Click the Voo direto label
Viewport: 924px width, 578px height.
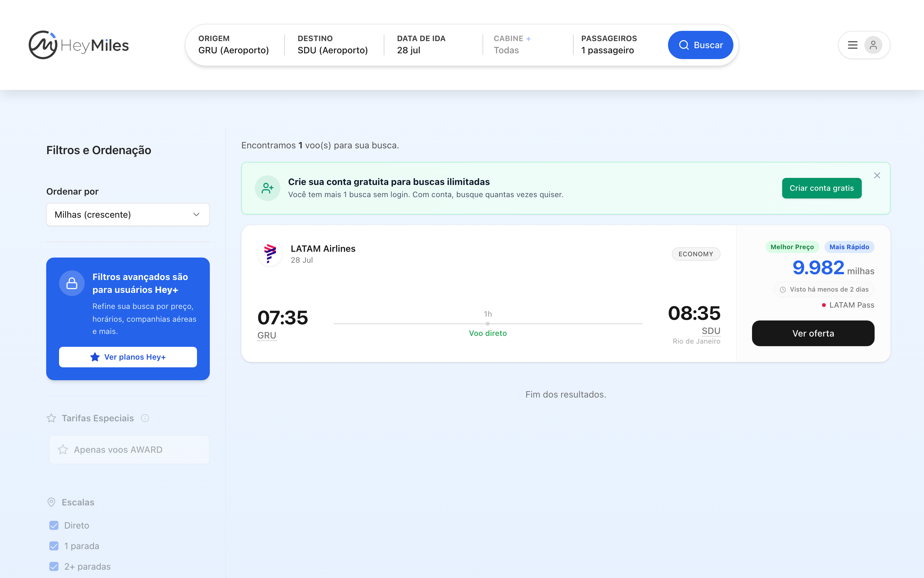click(x=488, y=333)
